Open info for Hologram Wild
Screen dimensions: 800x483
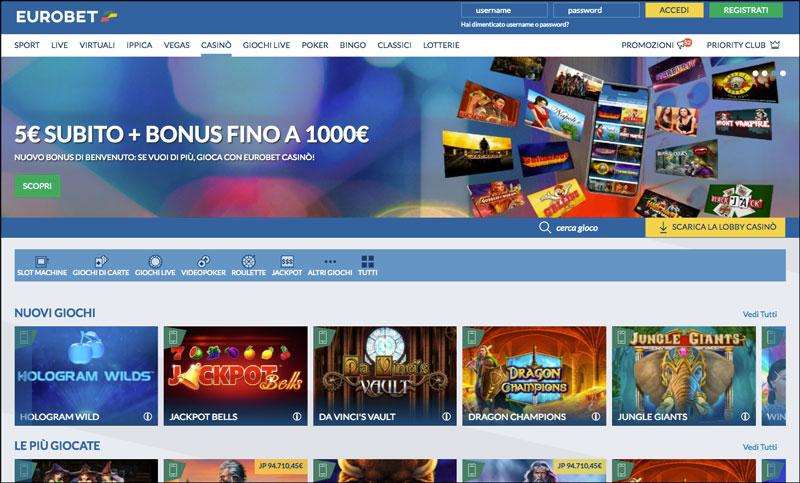tap(148, 416)
